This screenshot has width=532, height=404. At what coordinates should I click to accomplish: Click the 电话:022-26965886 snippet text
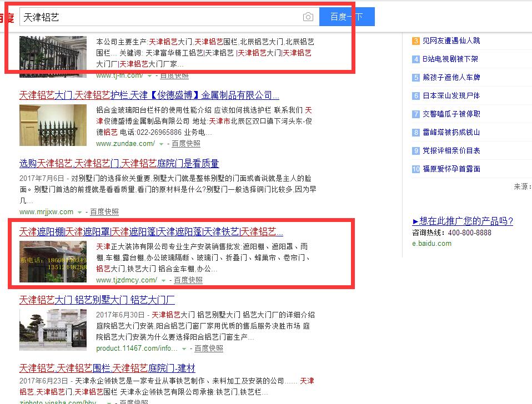tap(150, 132)
